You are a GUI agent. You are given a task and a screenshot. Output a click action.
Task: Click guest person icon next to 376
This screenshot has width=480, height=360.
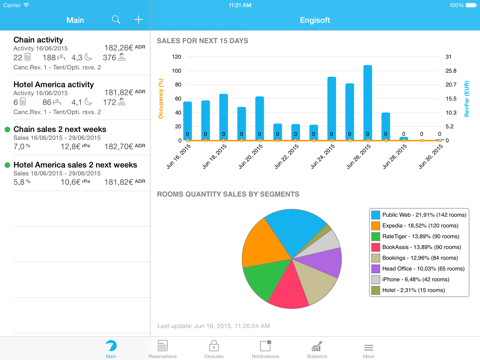(122, 57)
